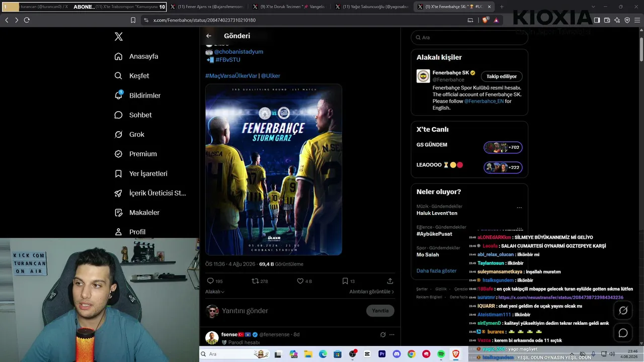644x362 pixels.
Task: Bookmark the post via bookmark icon
Action: pos(345,281)
